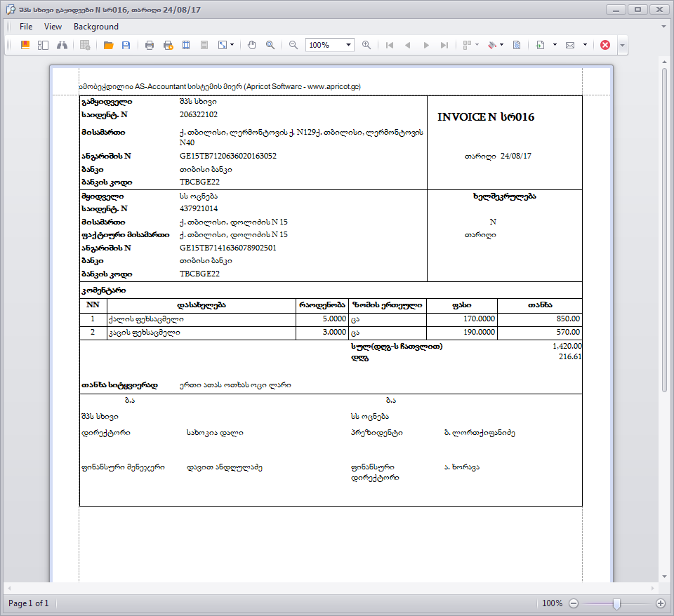Save the document with the floppy icon
The image size is (674, 616).
pyautogui.click(x=126, y=45)
